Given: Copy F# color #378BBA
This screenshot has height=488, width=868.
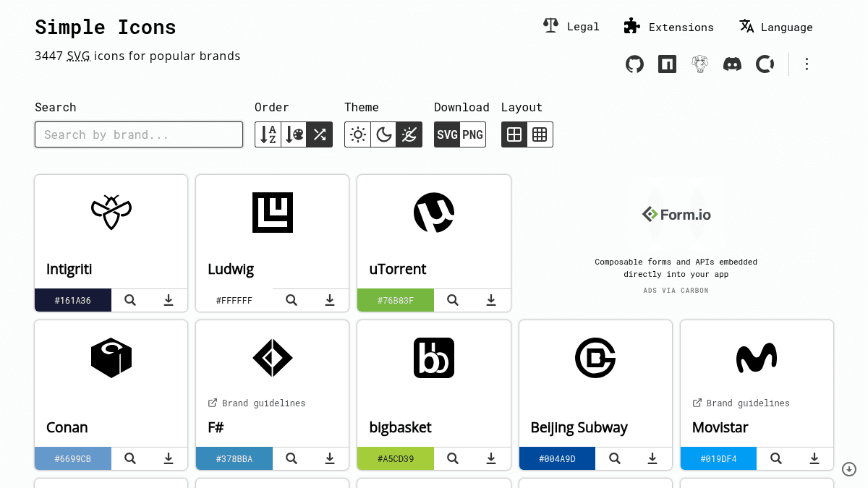Looking at the screenshot, I should point(234,458).
